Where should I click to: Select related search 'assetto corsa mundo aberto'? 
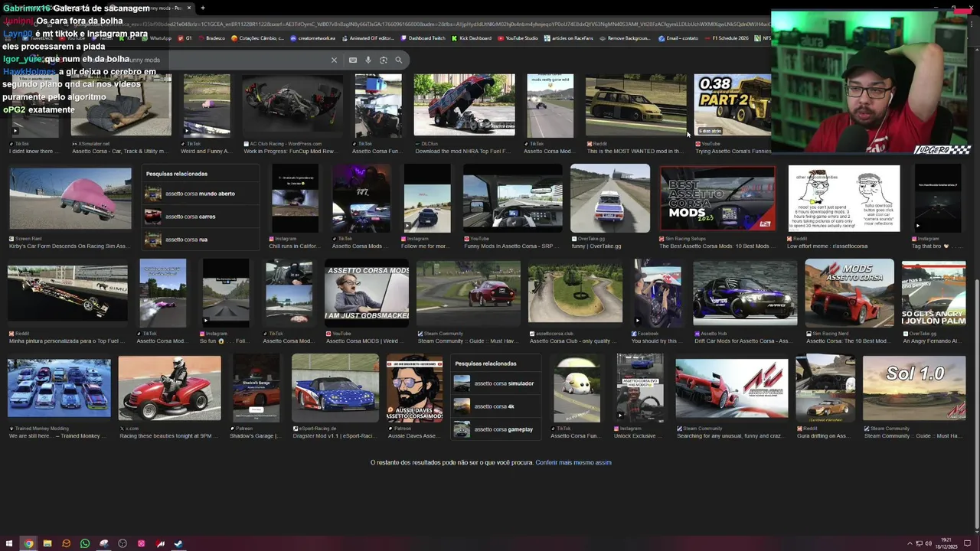(201, 194)
